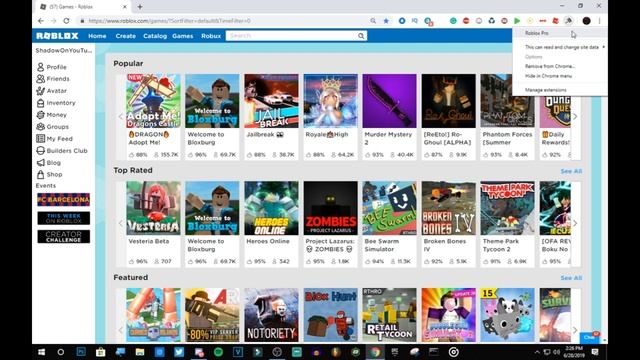Select Remove from Chrome menu entry
This screenshot has height=360, width=640.
coord(550,66)
